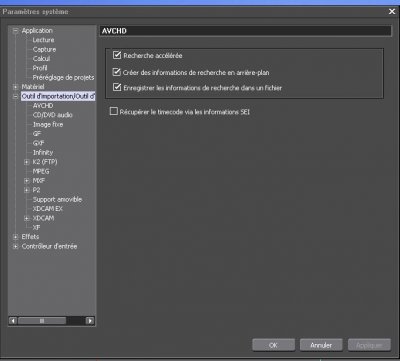
Task: Uncheck Recherche accélérée checkbox
Action: (117, 55)
